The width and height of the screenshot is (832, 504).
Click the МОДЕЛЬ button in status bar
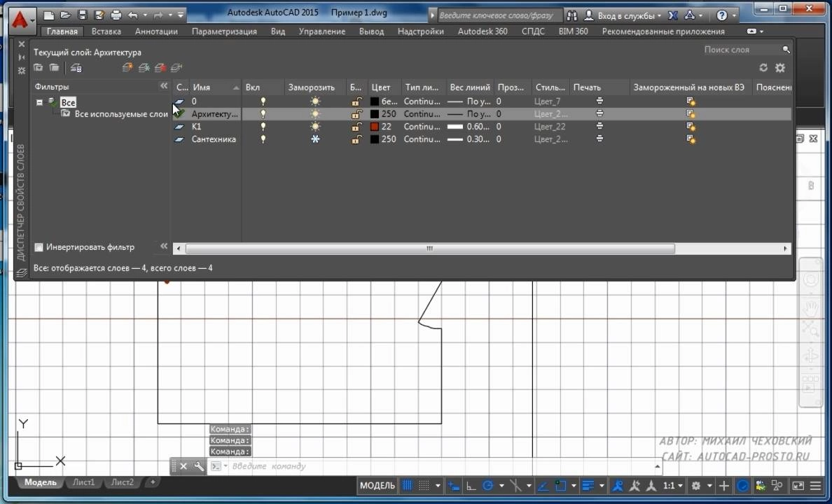pos(377,485)
